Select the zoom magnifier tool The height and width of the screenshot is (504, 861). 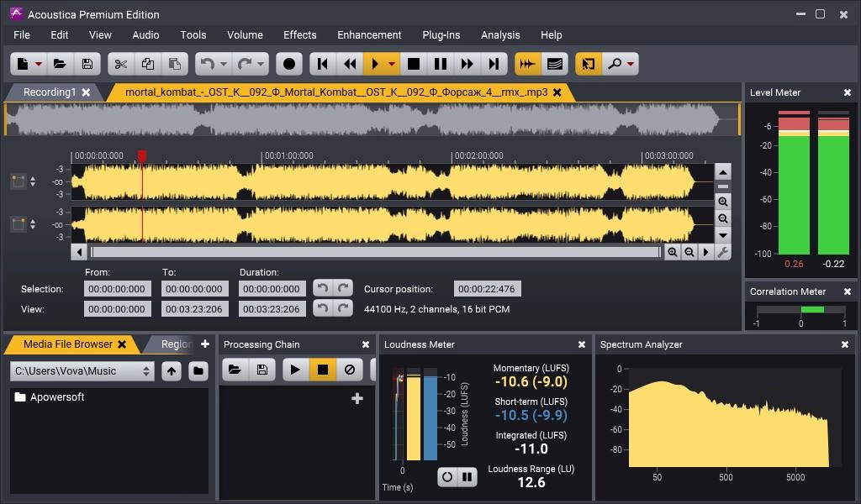point(615,64)
